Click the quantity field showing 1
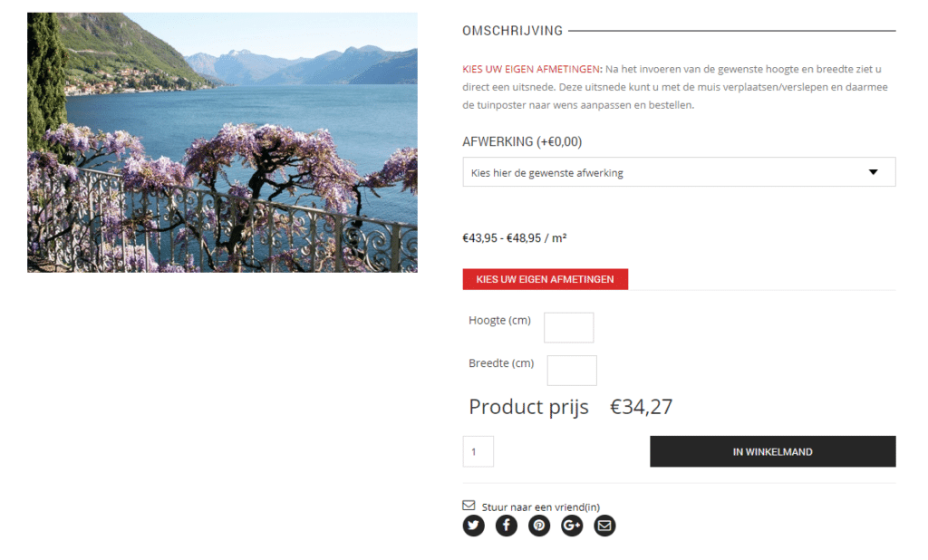The height and width of the screenshot is (560, 928). pos(478,451)
